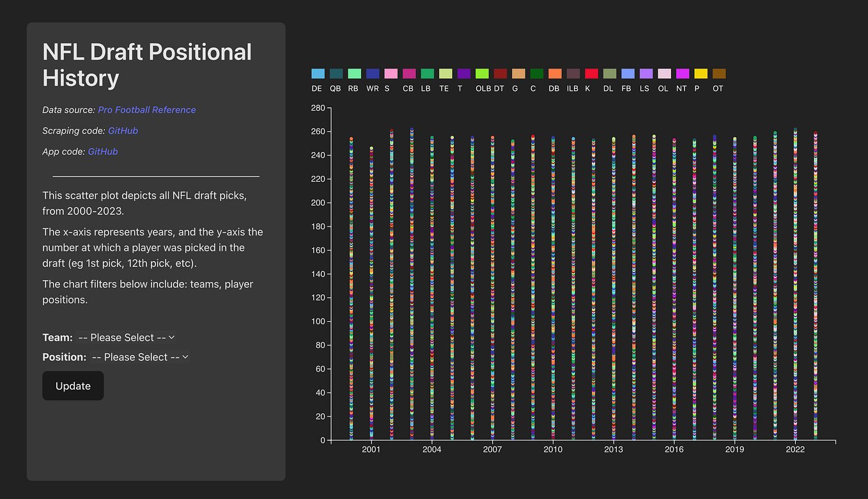The width and height of the screenshot is (868, 499).
Task: Toggle the OLB position in the legend
Action: point(482,73)
